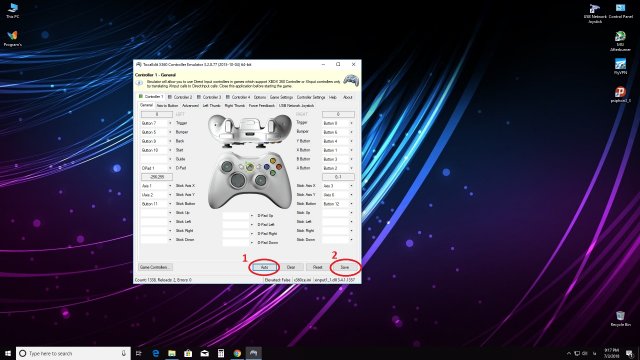The height and width of the screenshot is (360, 640).
Task: Open Windows Start menu
Action: coord(7,353)
